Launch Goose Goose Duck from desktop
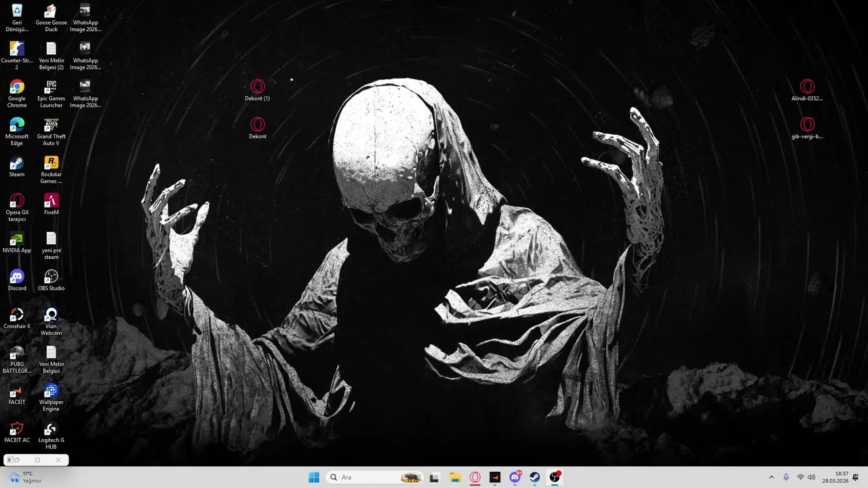 click(x=52, y=18)
